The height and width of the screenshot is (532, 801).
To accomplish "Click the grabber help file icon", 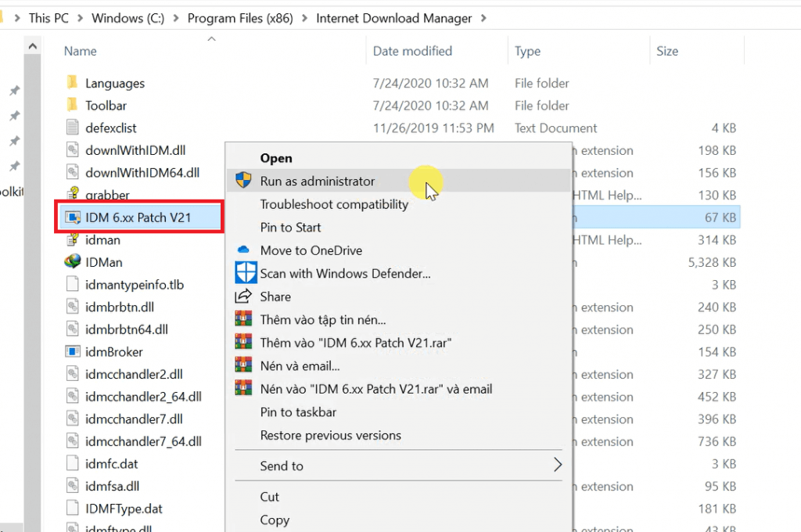I will 73,195.
